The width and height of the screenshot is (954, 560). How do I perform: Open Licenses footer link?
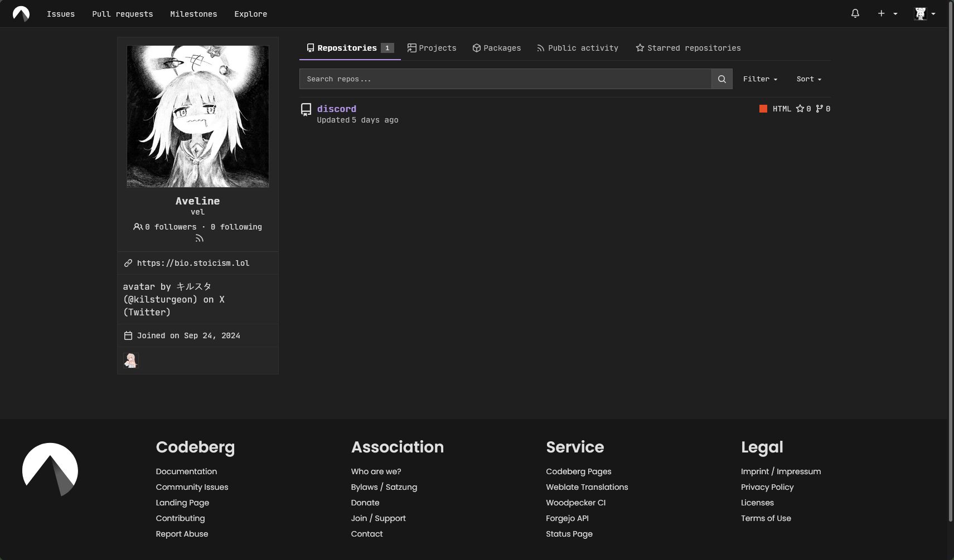click(x=757, y=503)
